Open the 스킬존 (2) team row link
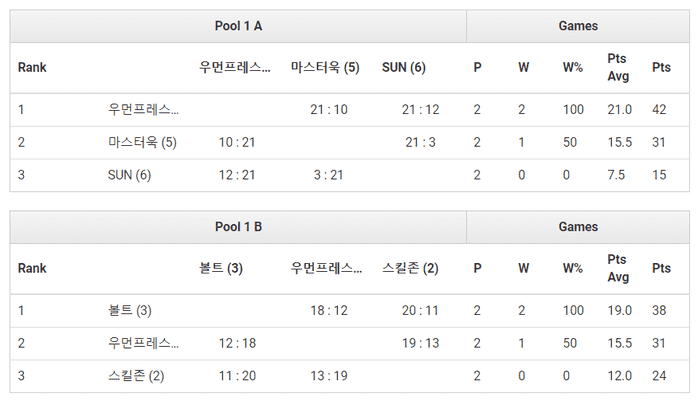The height and width of the screenshot is (405, 698). [x=135, y=376]
